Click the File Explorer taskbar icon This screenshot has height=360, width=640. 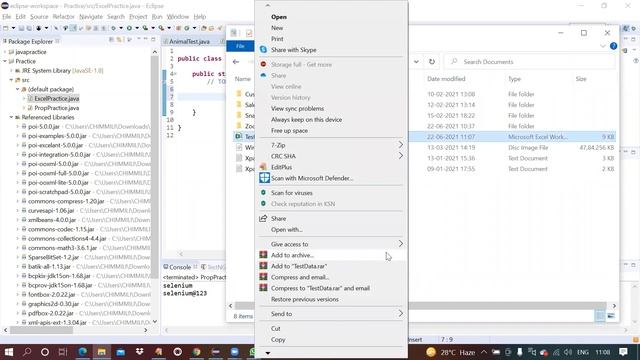coord(101,352)
